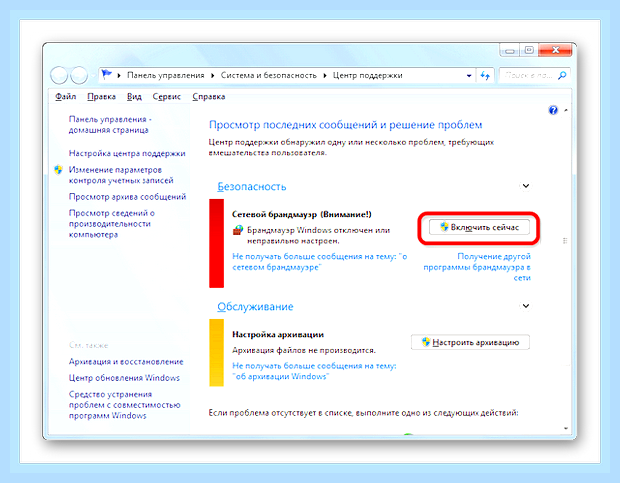Collapse the Обслуживание section chevron
620x483 pixels.
[x=525, y=306]
